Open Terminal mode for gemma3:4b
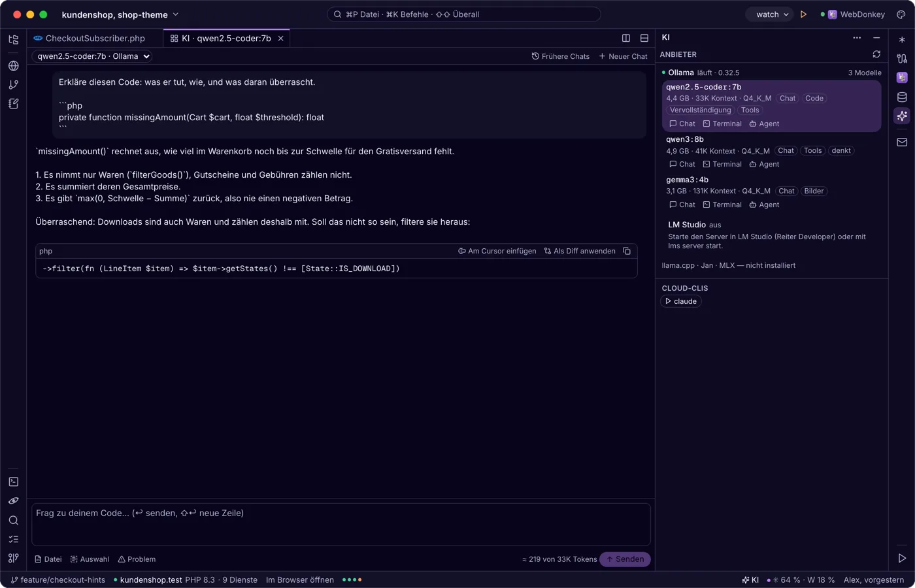Screen dimensions: 915x588 click(722, 204)
